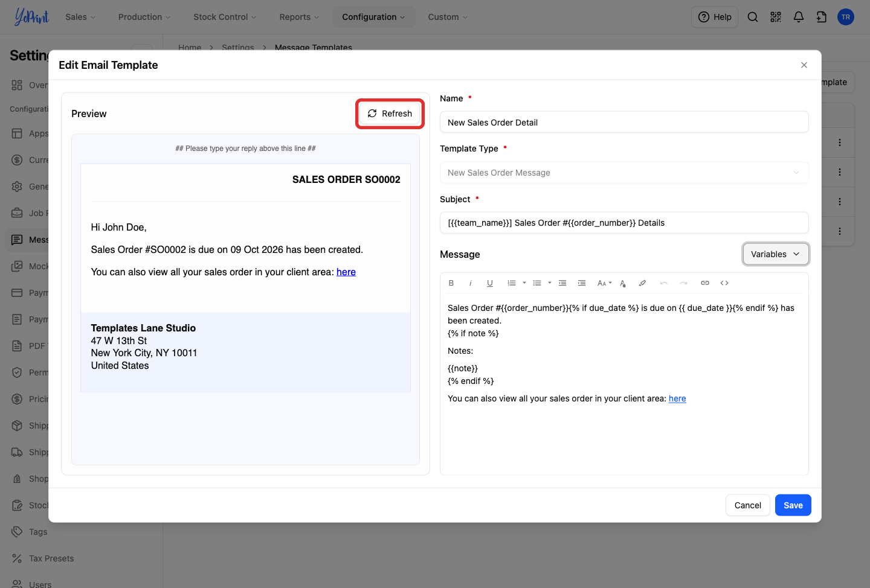Screen dimensions: 870x588
Task: Open bullet list style dropdown arrow
Action: pyautogui.click(x=550, y=283)
